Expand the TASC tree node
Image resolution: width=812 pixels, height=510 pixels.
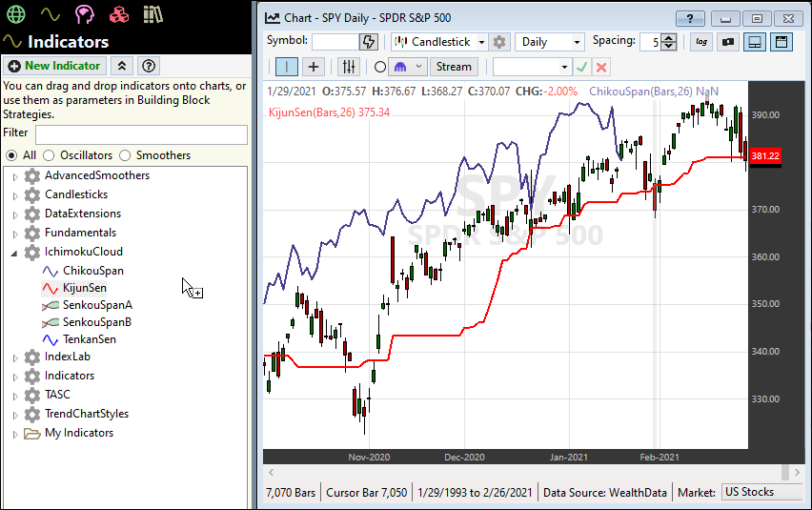click(15, 397)
